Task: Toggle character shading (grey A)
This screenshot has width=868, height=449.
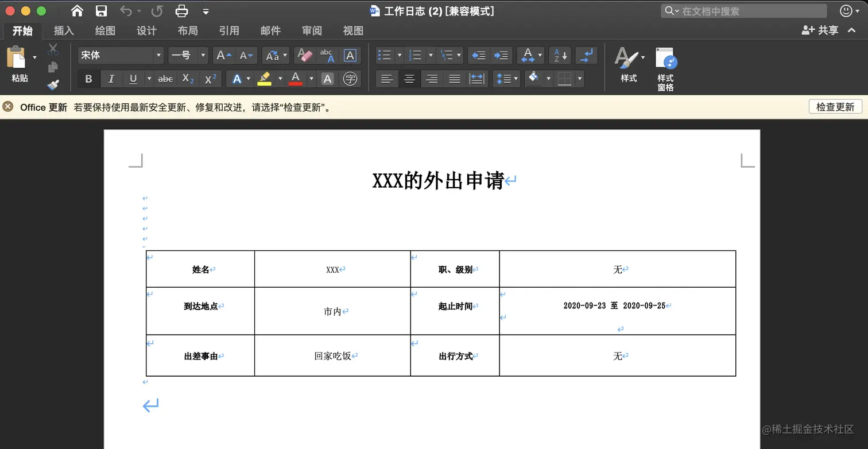Action: (328, 79)
